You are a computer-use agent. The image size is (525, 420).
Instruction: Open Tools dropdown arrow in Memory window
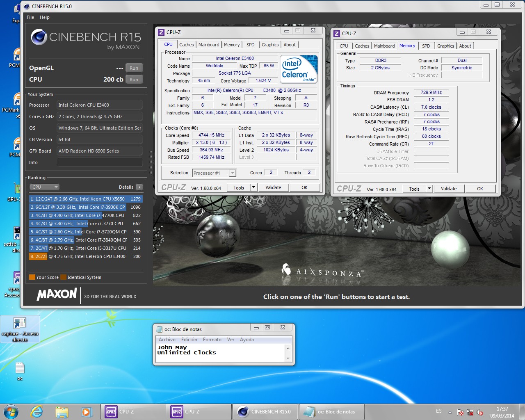coord(429,189)
